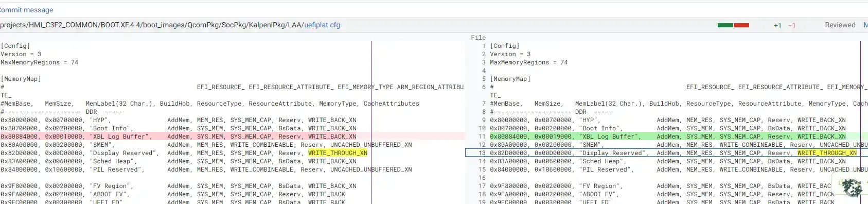Click the "ABOOT FV" row in the left pane
868x204 pixels.
[173, 194]
